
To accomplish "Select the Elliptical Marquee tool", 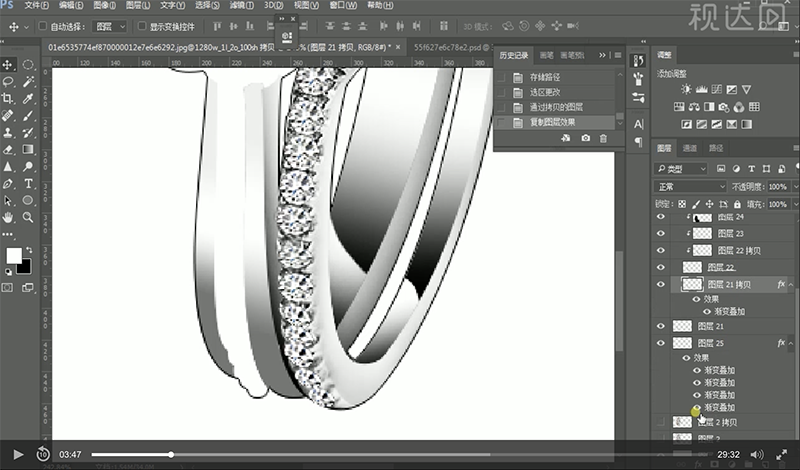I will point(28,65).
